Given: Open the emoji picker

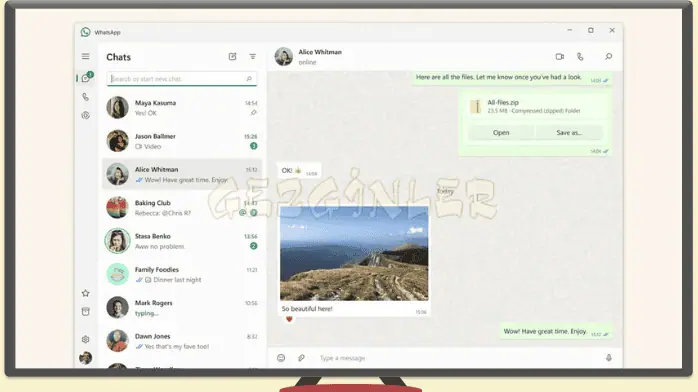Looking at the screenshot, I should click(x=281, y=358).
